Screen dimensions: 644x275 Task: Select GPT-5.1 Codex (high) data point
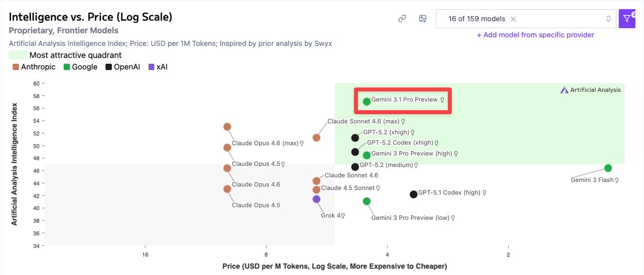click(x=413, y=195)
